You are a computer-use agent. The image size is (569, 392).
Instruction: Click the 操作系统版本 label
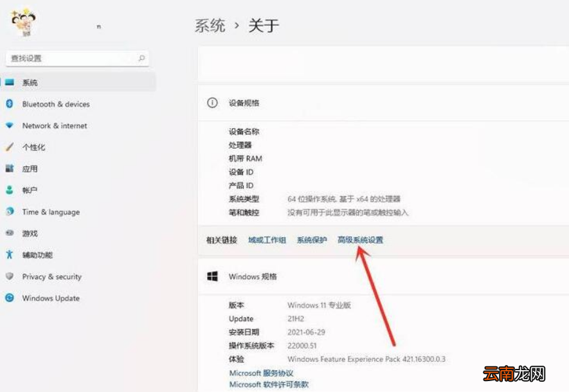251,346
